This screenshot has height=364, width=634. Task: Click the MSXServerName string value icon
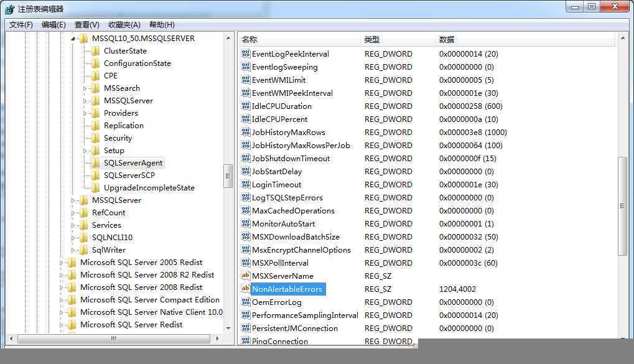pyautogui.click(x=245, y=276)
